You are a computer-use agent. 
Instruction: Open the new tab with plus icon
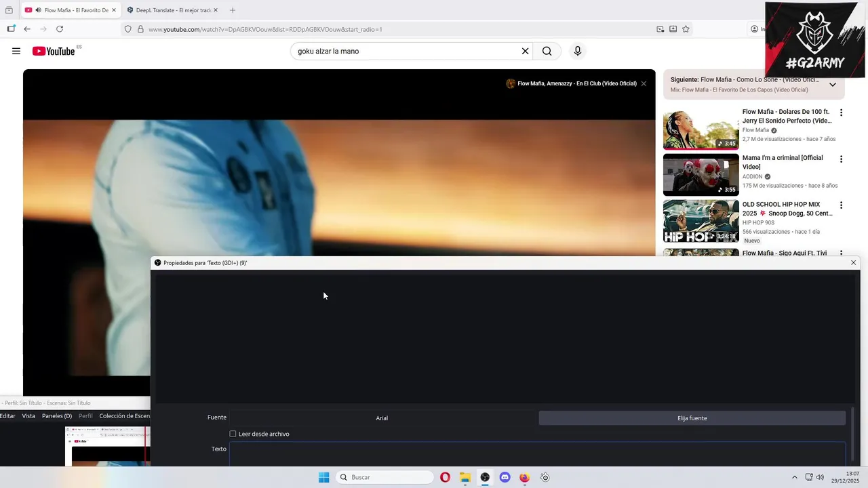pyautogui.click(x=233, y=10)
